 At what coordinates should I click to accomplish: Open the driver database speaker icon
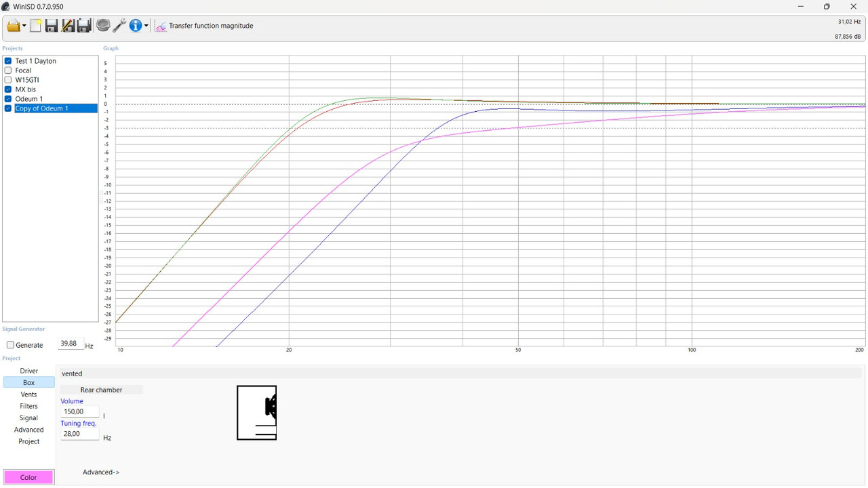pyautogui.click(x=103, y=26)
